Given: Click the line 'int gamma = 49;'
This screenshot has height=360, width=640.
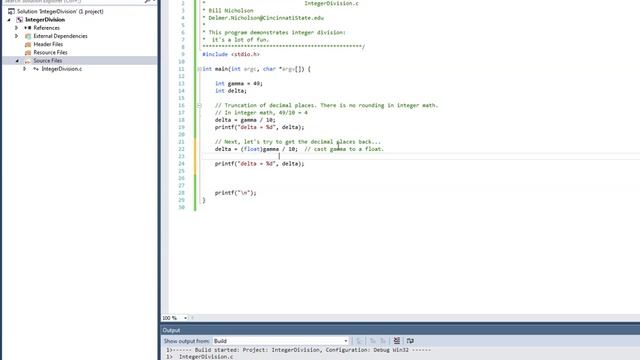Looking at the screenshot, I should 239,83.
